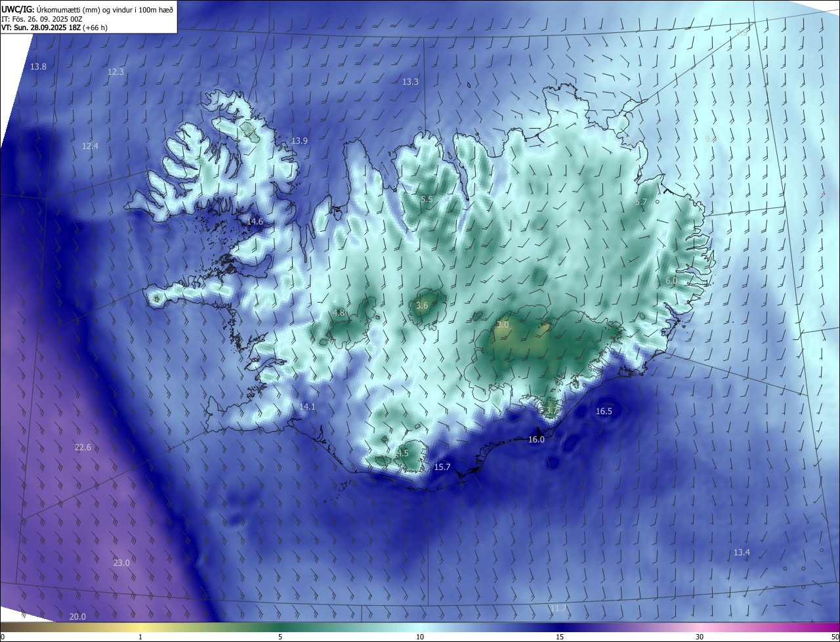Click the 13.4 value label
Viewport: 840px width, 642px height.
click(742, 552)
